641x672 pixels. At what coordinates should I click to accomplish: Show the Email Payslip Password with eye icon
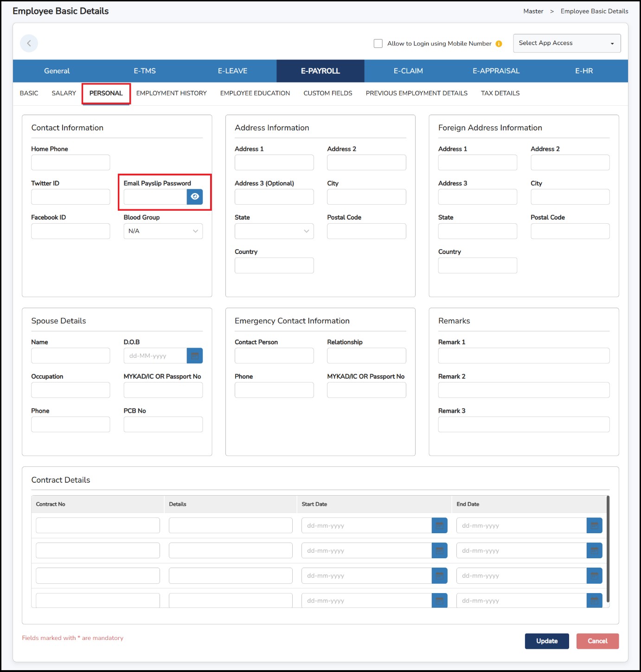[x=195, y=197]
